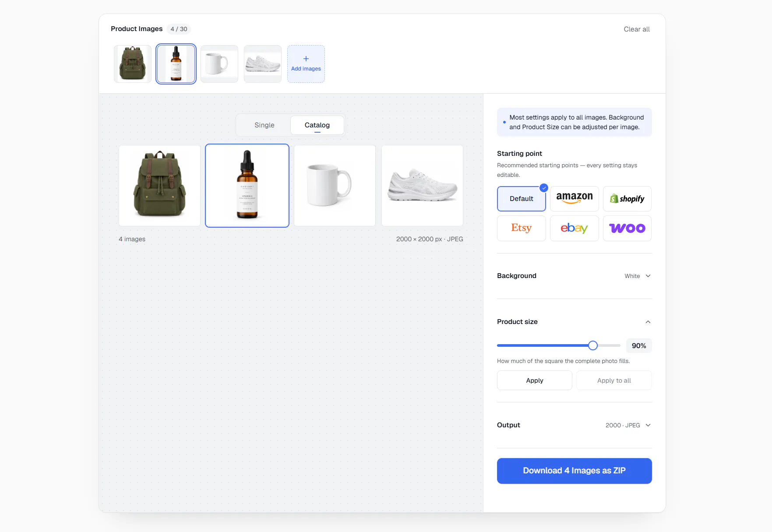Image resolution: width=772 pixels, height=532 pixels.
Task: Open the Background White dropdown
Action: pos(574,276)
